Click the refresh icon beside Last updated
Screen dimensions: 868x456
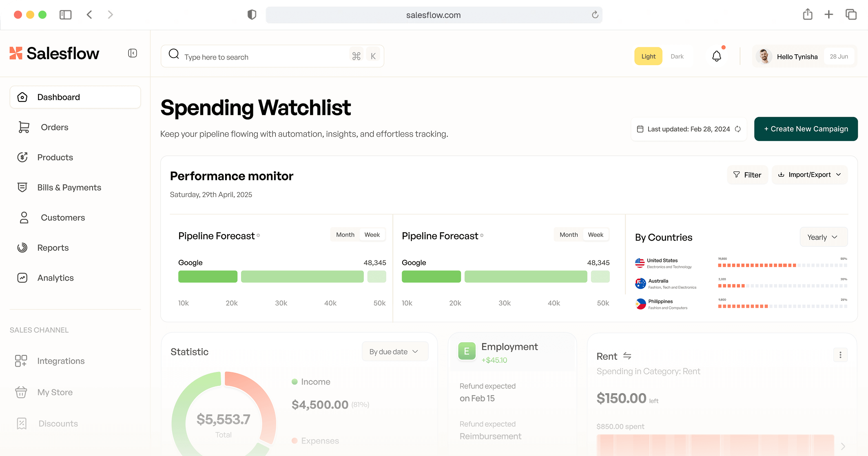tap(738, 129)
